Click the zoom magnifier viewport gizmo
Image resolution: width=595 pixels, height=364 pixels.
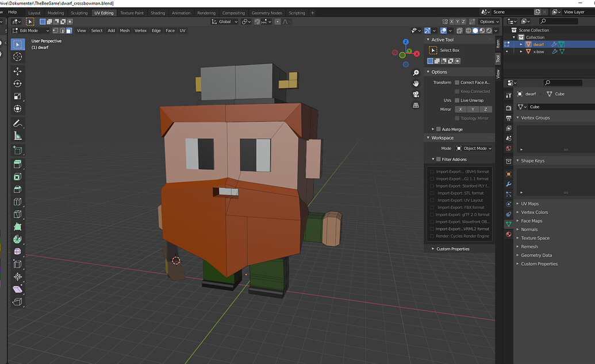416,73
